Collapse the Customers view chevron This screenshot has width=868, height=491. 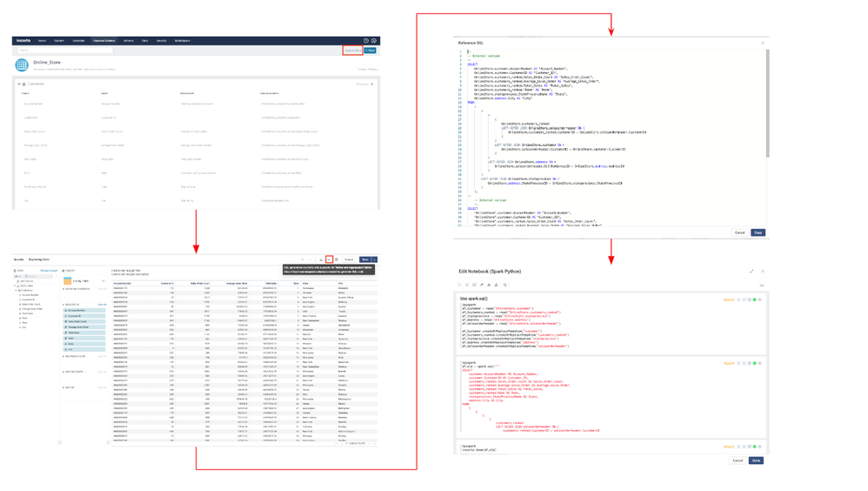(19, 84)
